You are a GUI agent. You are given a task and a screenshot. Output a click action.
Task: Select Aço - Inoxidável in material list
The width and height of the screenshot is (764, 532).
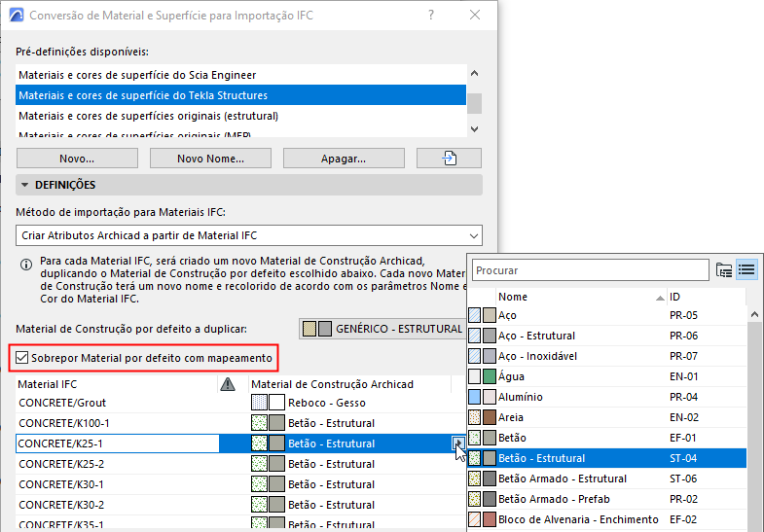pos(606,356)
